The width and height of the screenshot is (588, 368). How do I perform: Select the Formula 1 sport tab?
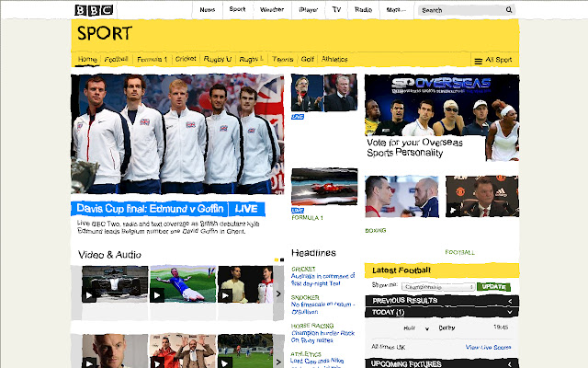click(152, 59)
